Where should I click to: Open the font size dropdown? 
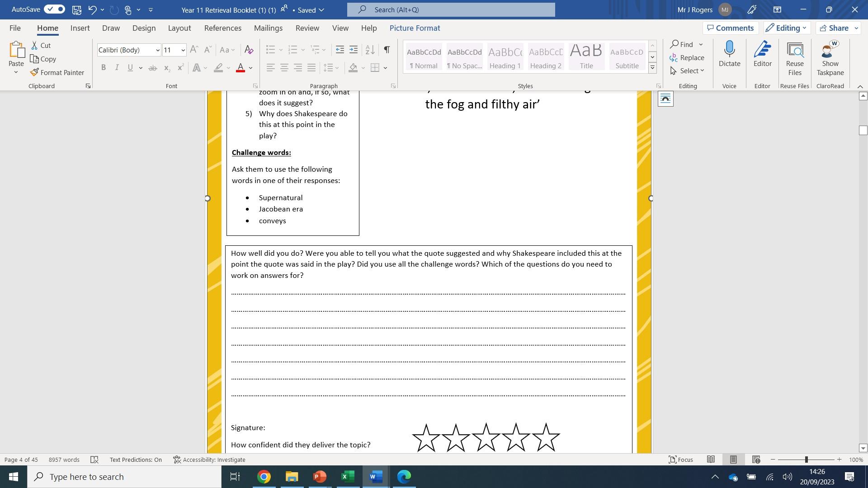183,50
